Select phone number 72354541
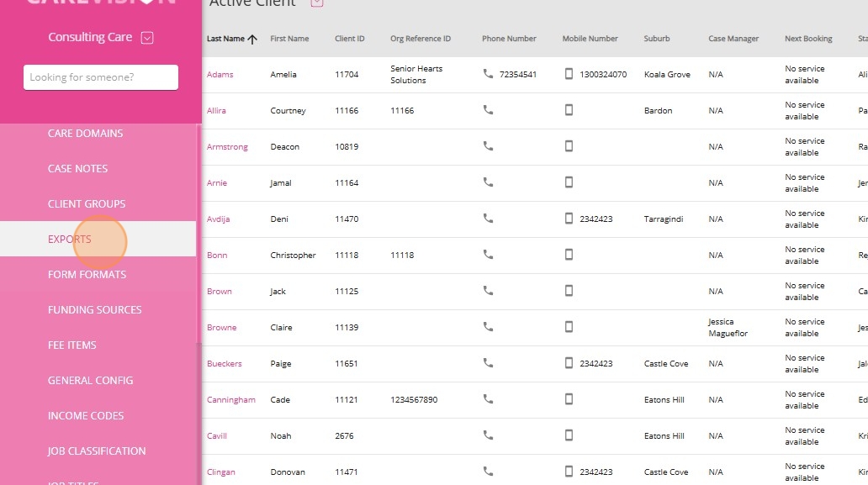Image resolution: width=868 pixels, height=485 pixels. (x=517, y=74)
